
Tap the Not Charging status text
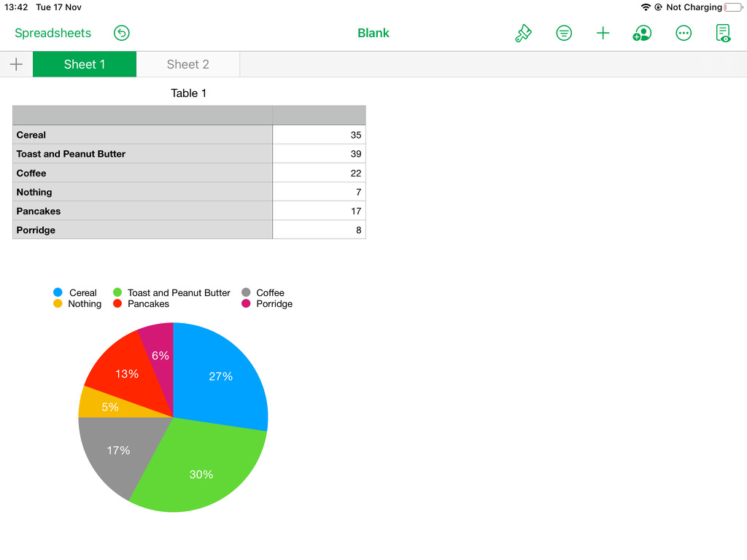[694, 7]
